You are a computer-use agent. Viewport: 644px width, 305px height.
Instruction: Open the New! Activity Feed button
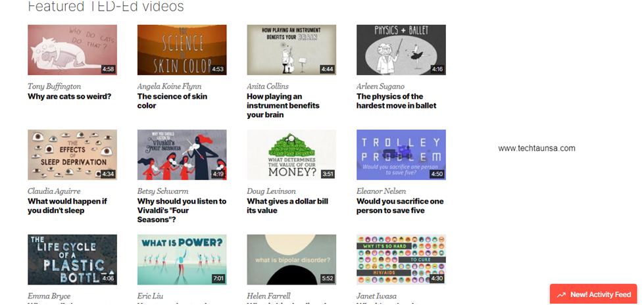pyautogui.click(x=593, y=294)
